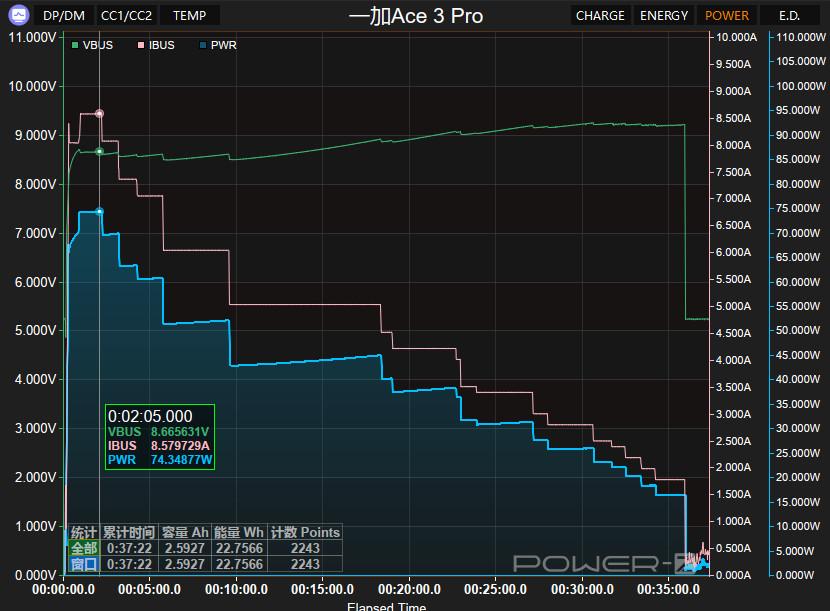Click the pink IBUS legend swatch

pyautogui.click(x=141, y=46)
